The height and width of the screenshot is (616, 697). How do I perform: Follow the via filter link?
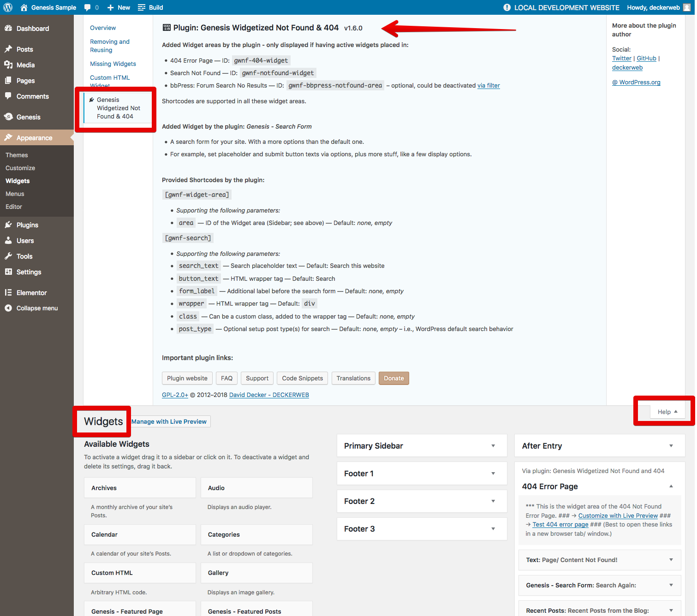(488, 85)
